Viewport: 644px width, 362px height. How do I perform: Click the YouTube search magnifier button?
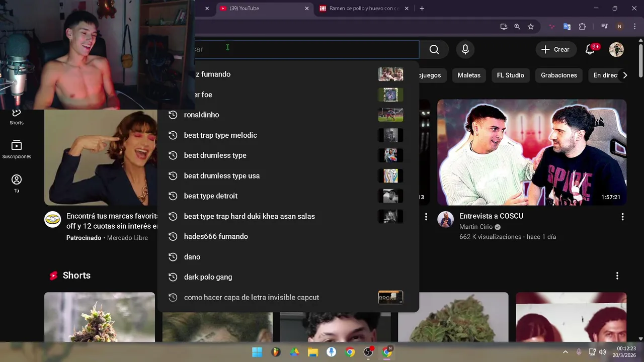click(434, 49)
